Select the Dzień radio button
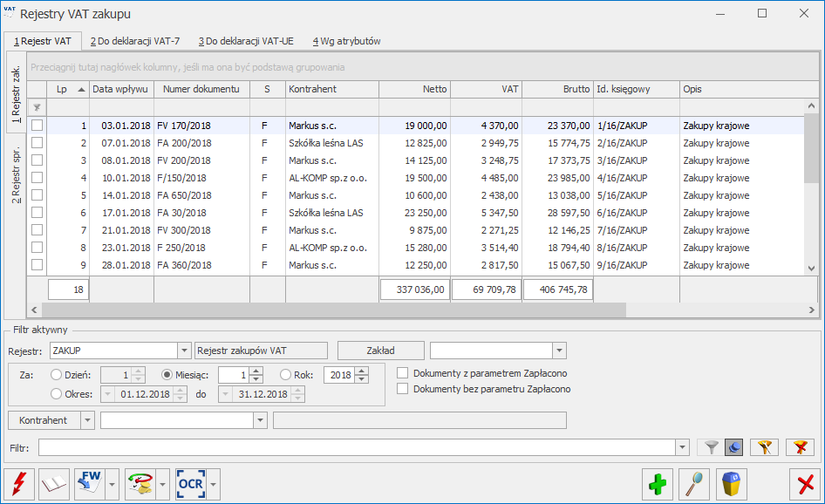825x504 pixels. click(56, 375)
